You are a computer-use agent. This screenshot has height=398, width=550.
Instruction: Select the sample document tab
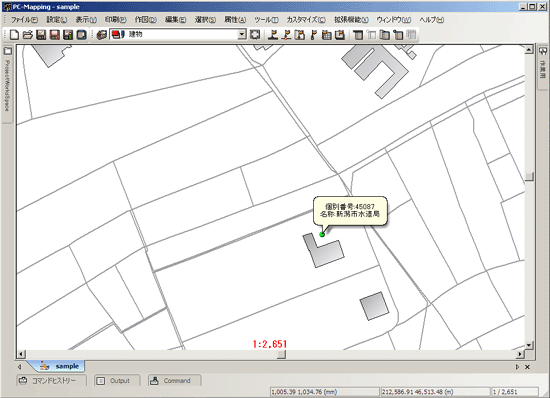point(59,366)
